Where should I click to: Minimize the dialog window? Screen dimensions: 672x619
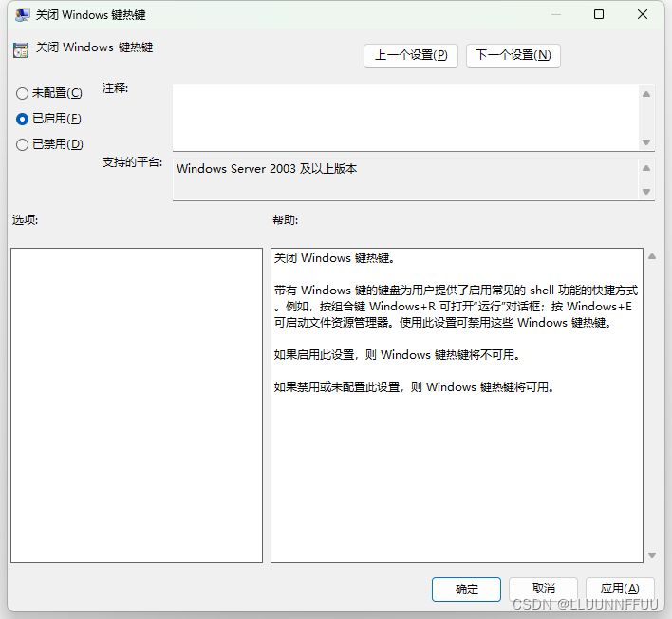(x=556, y=14)
